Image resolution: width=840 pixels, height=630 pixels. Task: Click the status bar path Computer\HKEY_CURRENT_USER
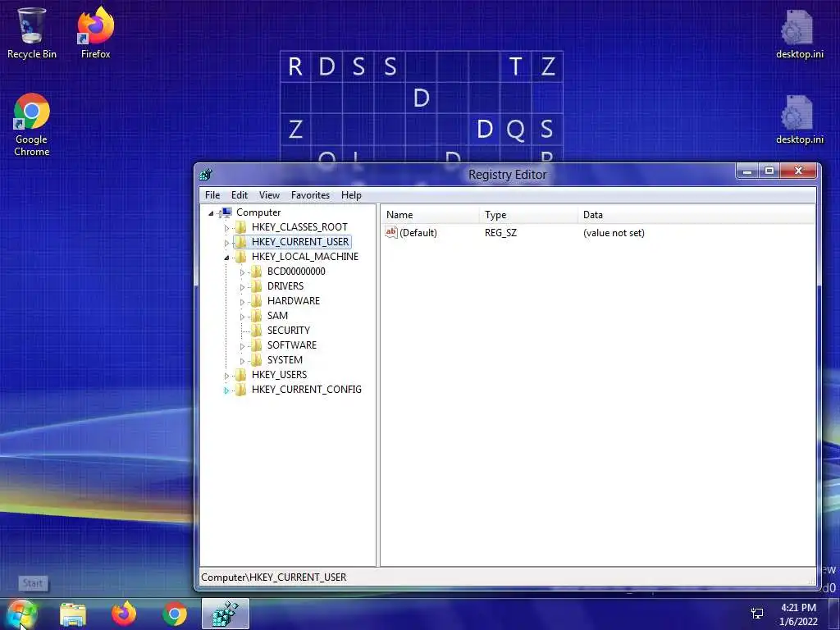point(273,577)
